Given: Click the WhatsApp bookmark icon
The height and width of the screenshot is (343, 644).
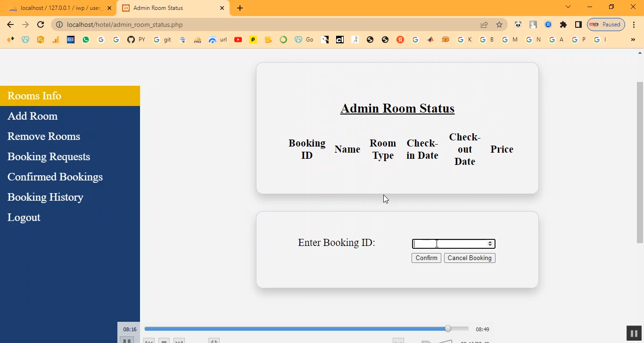Looking at the screenshot, I should point(86,40).
